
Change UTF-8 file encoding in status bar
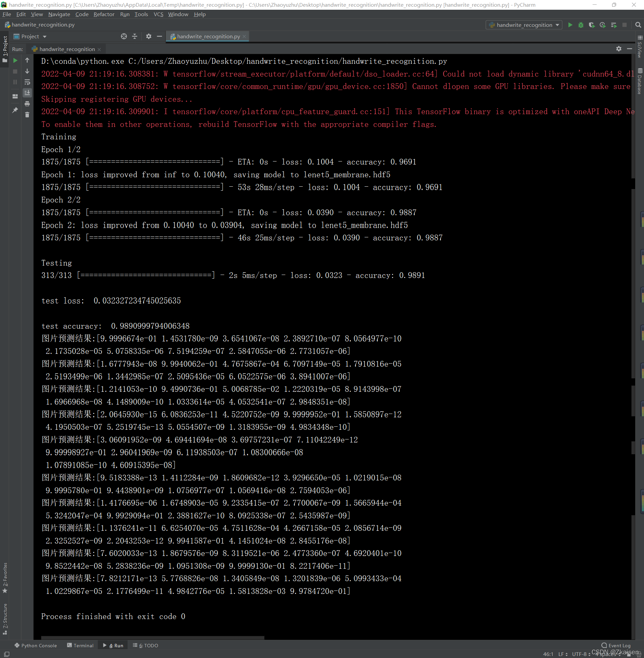point(581,654)
